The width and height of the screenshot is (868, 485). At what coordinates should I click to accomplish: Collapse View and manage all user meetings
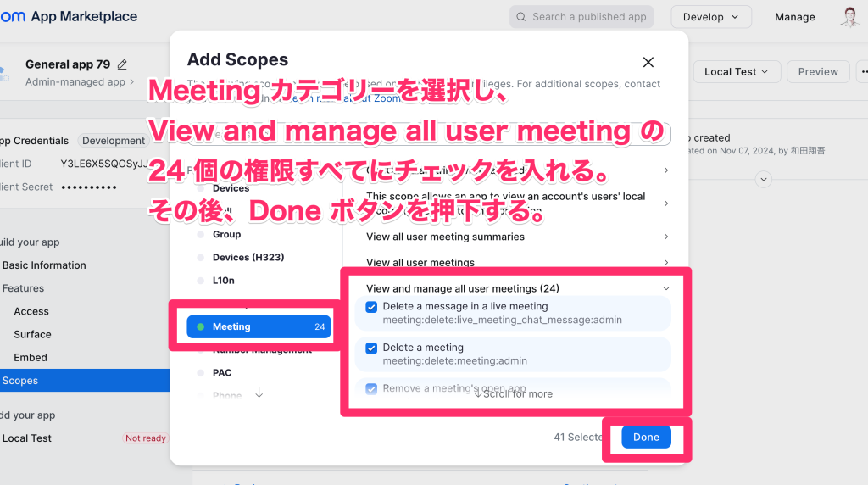click(x=666, y=288)
